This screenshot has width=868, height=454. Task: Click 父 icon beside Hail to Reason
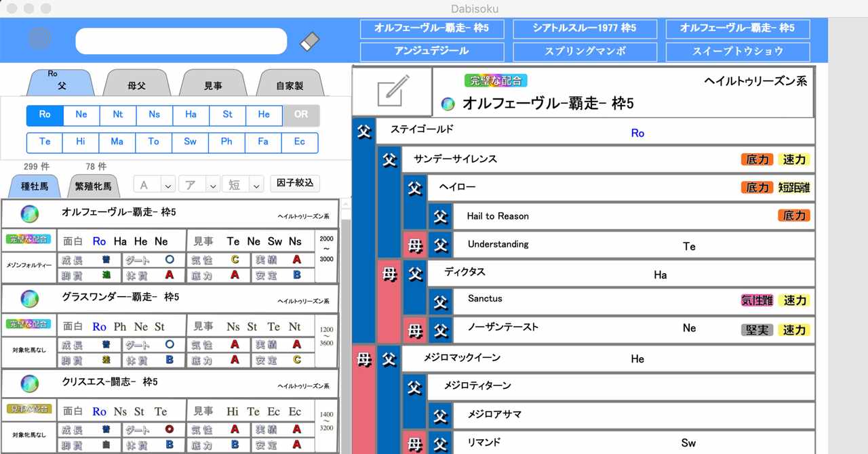[x=441, y=216]
